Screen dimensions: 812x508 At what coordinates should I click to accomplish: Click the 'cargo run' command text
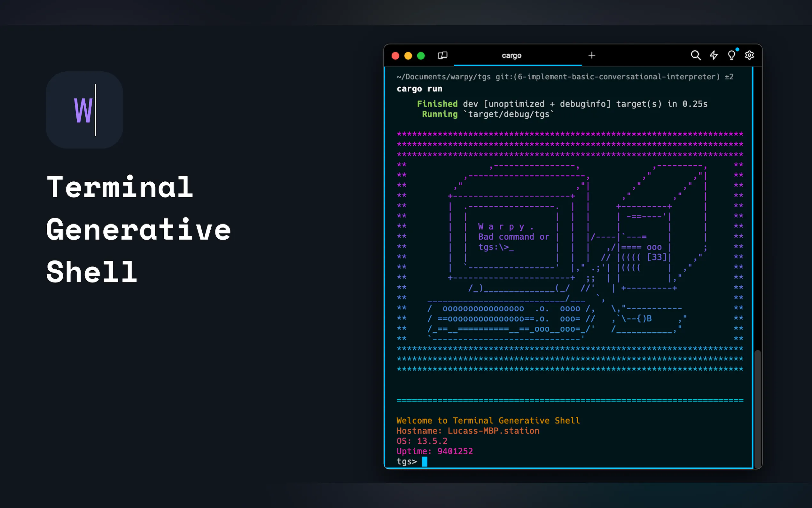pos(419,89)
